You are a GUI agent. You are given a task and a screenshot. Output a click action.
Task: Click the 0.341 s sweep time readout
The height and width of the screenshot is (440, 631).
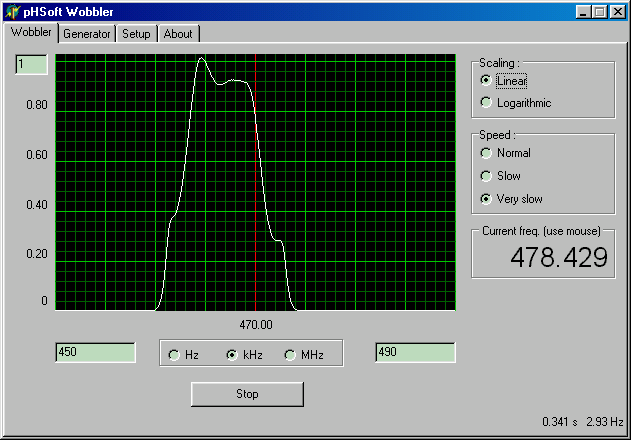click(x=559, y=422)
